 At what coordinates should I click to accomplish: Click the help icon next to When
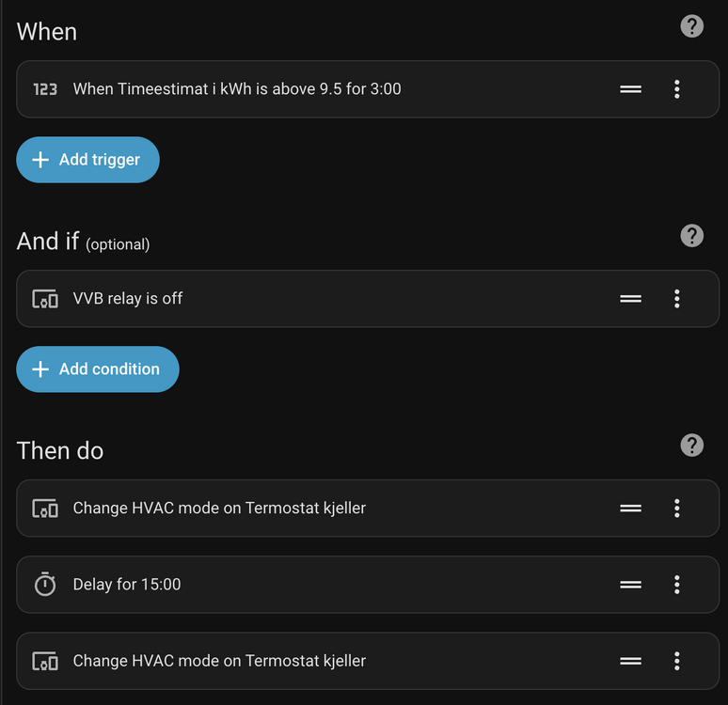(691, 26)
